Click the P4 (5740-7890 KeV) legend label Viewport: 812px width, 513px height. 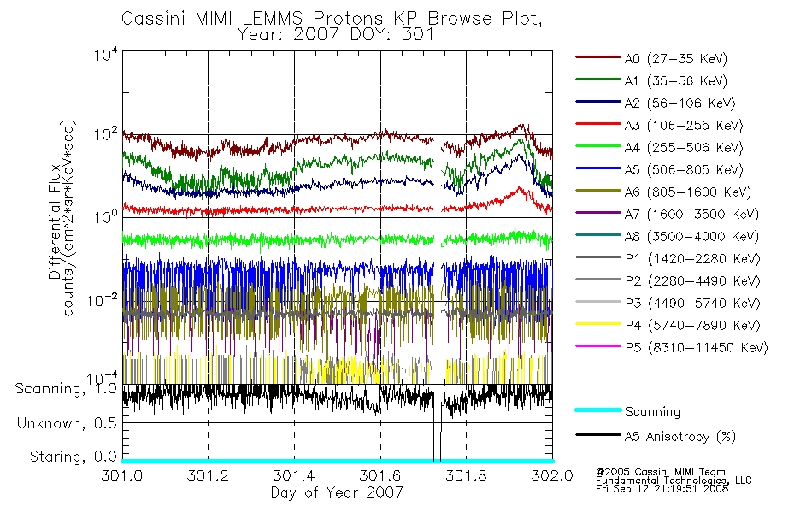[692, 326]
